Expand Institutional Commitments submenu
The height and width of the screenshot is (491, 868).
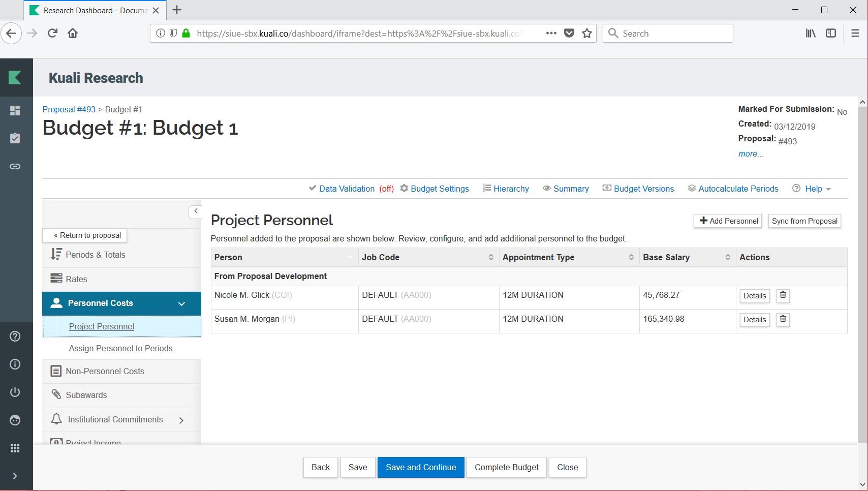(181, 420)
